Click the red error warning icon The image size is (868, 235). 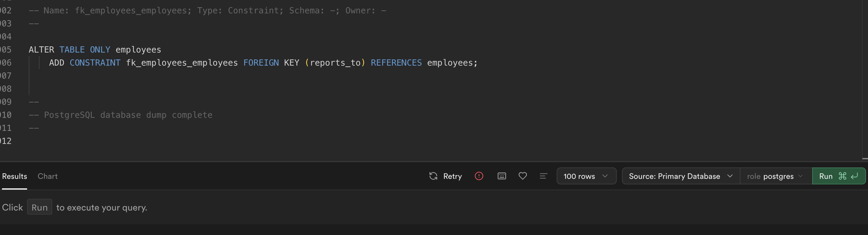(479, 176)
